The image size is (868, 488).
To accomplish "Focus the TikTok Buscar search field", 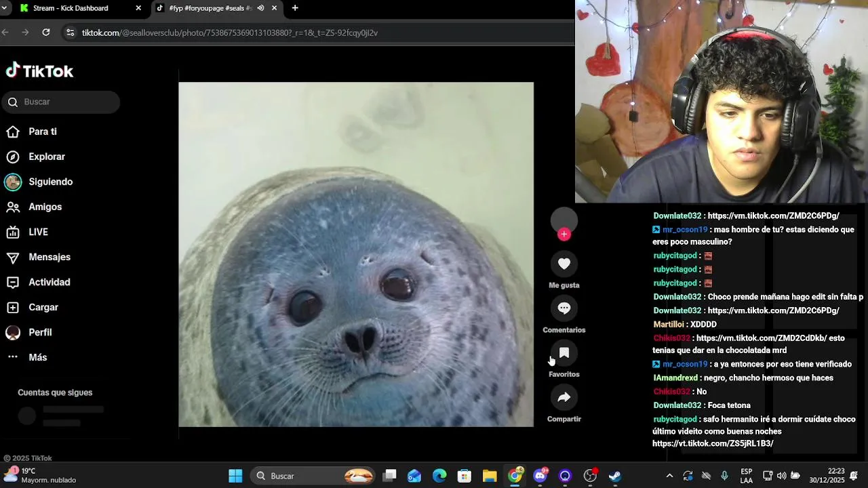I will (60, 102).
